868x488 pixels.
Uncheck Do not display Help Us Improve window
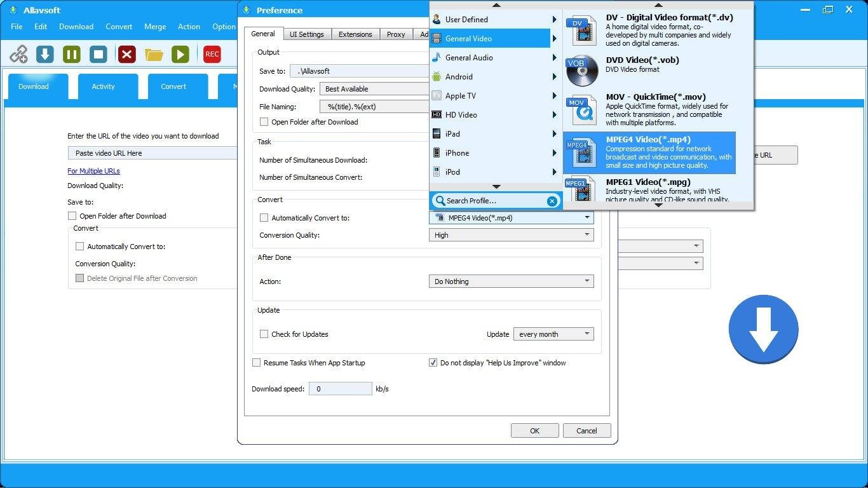[433, 363]
